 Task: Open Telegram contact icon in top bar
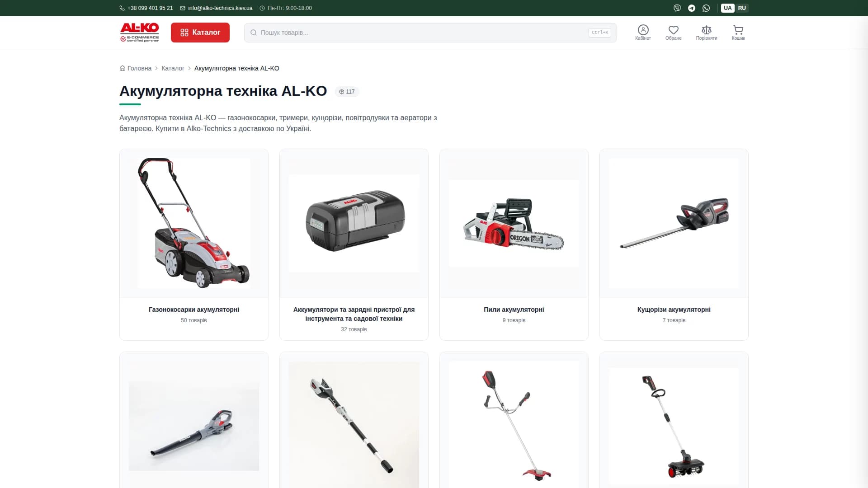point(692,8)
